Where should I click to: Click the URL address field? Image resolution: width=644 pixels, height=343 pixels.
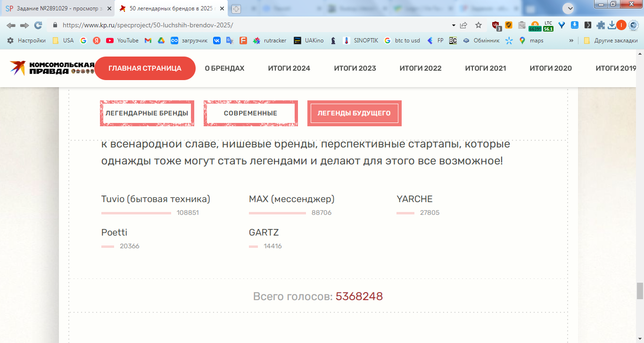point(255,25)
